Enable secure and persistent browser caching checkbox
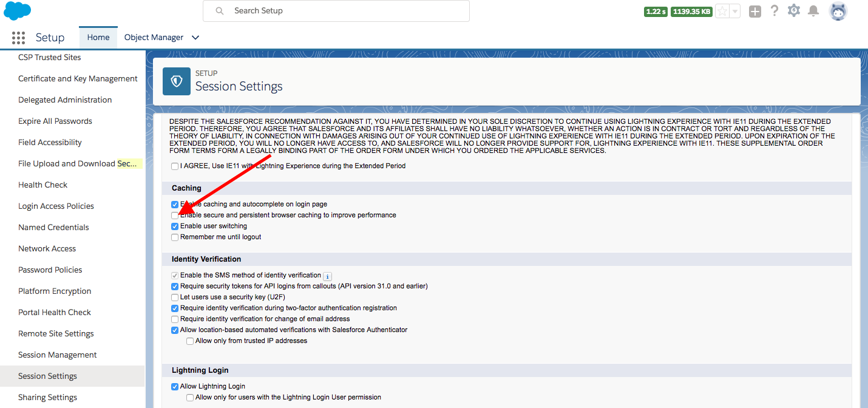 coord(175,216)
